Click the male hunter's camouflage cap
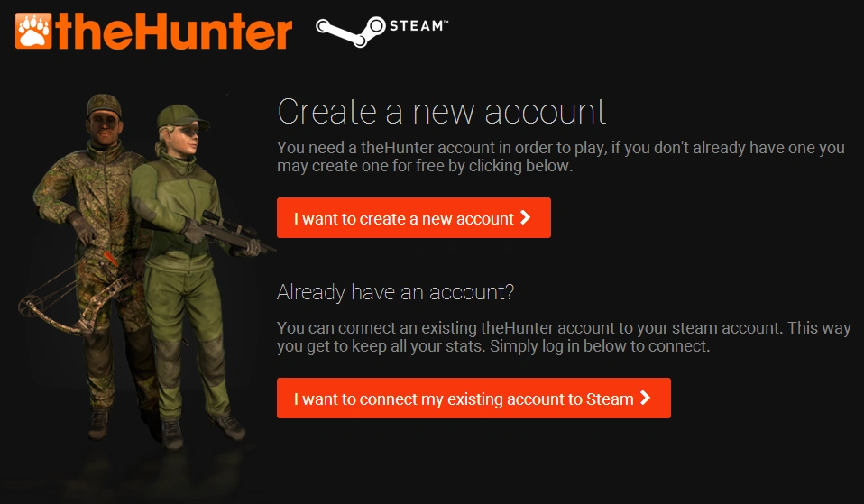The width and height of the screenshot is (864, 504). [104, 105]
